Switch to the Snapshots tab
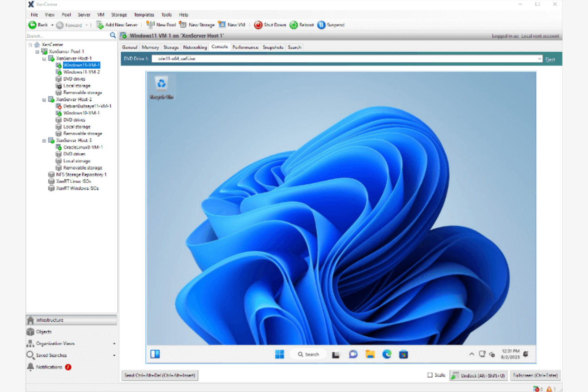This screenshot has width=588, height=392. tap(273, 47)
